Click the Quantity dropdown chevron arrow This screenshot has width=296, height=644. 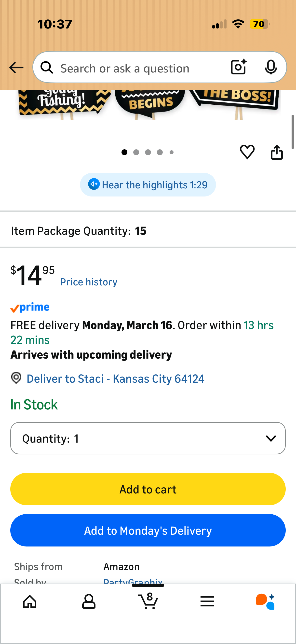(271, 438)
